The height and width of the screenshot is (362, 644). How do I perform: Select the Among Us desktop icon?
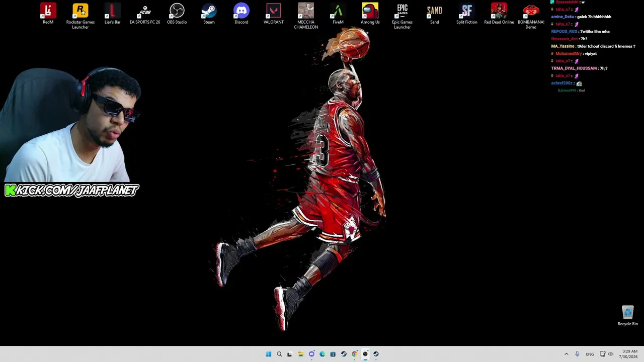coord(370,14)
